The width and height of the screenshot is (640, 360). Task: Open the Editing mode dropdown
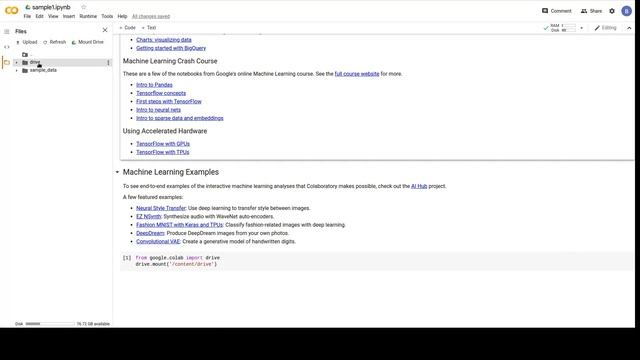[x=605, y=28]
